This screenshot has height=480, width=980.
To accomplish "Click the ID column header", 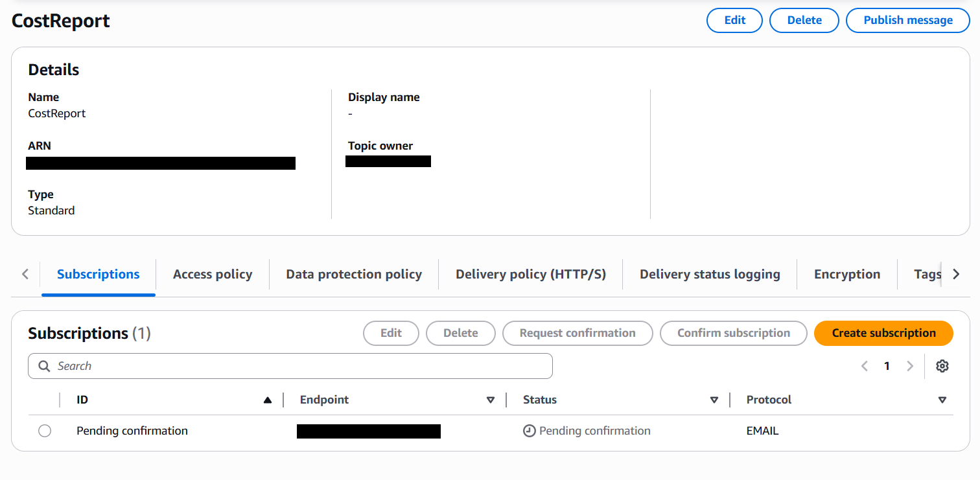I will 82,400.
